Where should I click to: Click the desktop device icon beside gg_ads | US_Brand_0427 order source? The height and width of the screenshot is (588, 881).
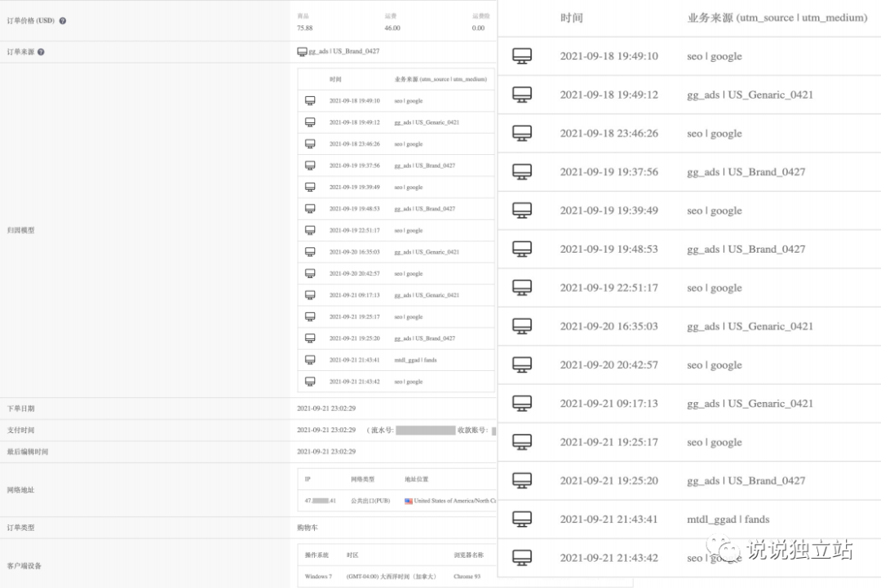click(x=303, y=51)
